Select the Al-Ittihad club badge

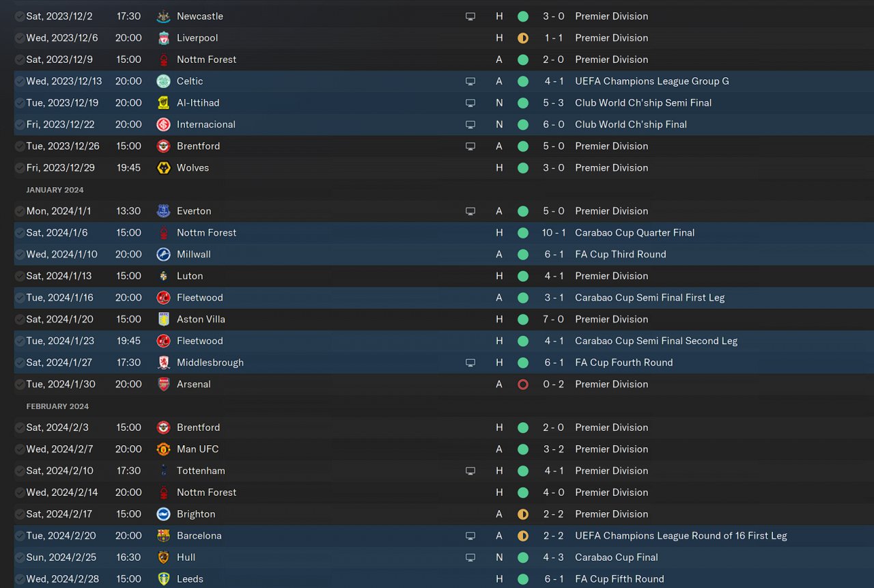pos(163,103)
